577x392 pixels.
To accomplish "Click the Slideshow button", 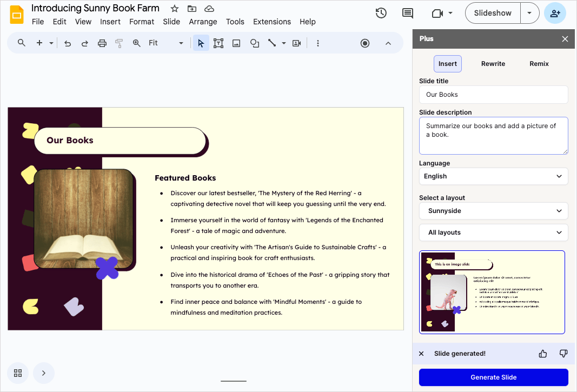I will [492, 13].
